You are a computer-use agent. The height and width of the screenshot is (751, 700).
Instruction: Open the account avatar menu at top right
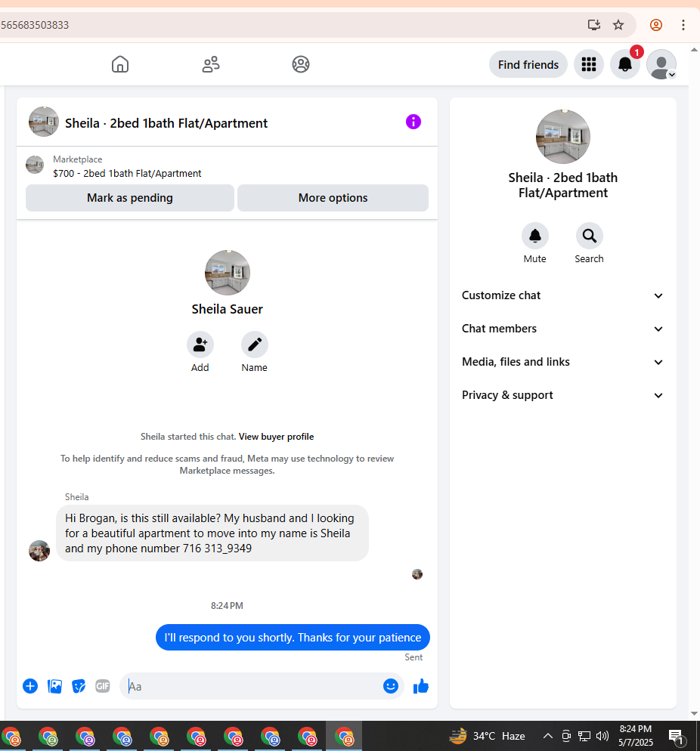(661, 64)
